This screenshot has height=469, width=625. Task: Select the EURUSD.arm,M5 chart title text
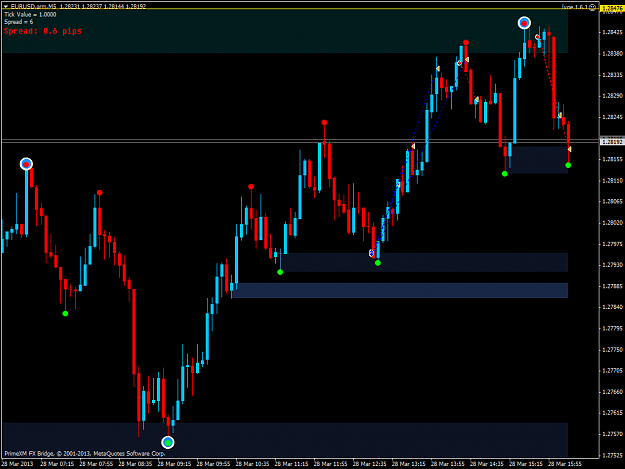[x=34, y=6]
